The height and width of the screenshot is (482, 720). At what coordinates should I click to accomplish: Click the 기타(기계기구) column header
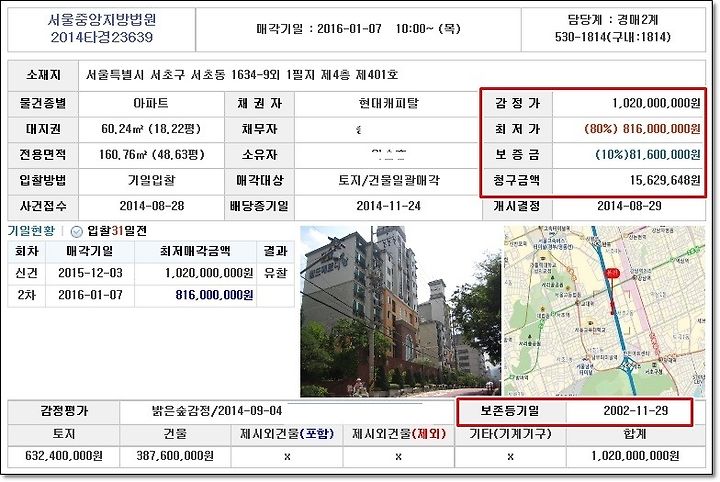[510, 434]
